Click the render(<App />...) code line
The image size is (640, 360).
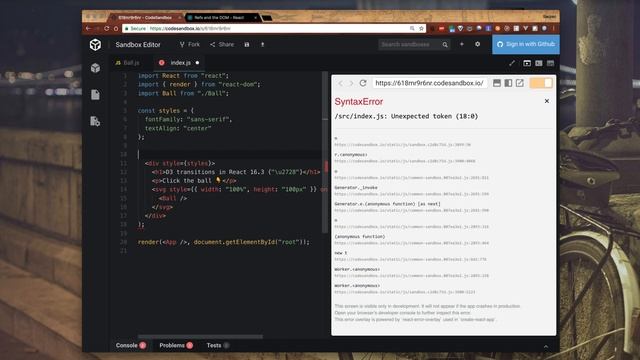pyautogui.click(x=223, y=242)
